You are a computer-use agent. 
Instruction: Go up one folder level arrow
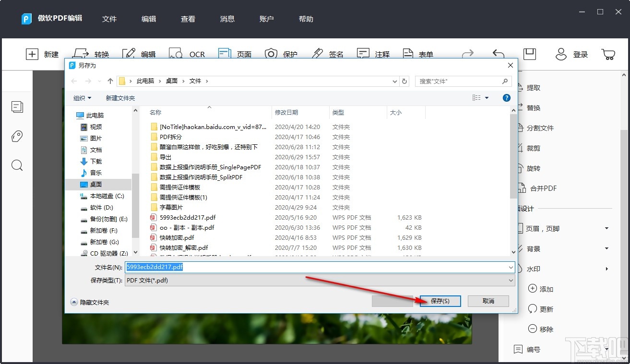point(110,81)
